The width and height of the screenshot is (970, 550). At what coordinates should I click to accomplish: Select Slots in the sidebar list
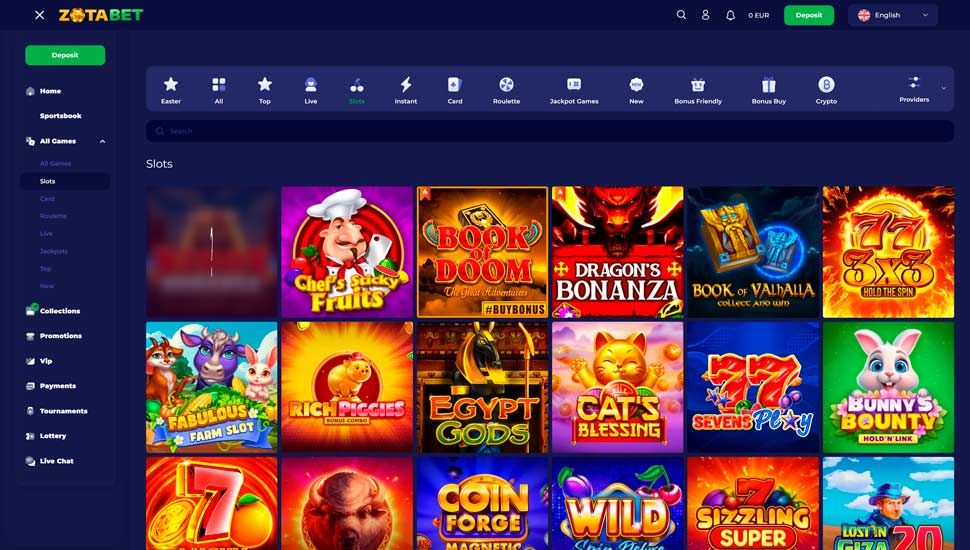65,181
